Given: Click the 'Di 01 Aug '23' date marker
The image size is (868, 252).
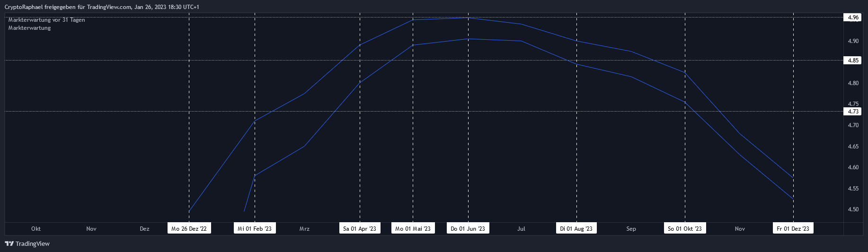Looking at the screenshot, I should 576,228.
